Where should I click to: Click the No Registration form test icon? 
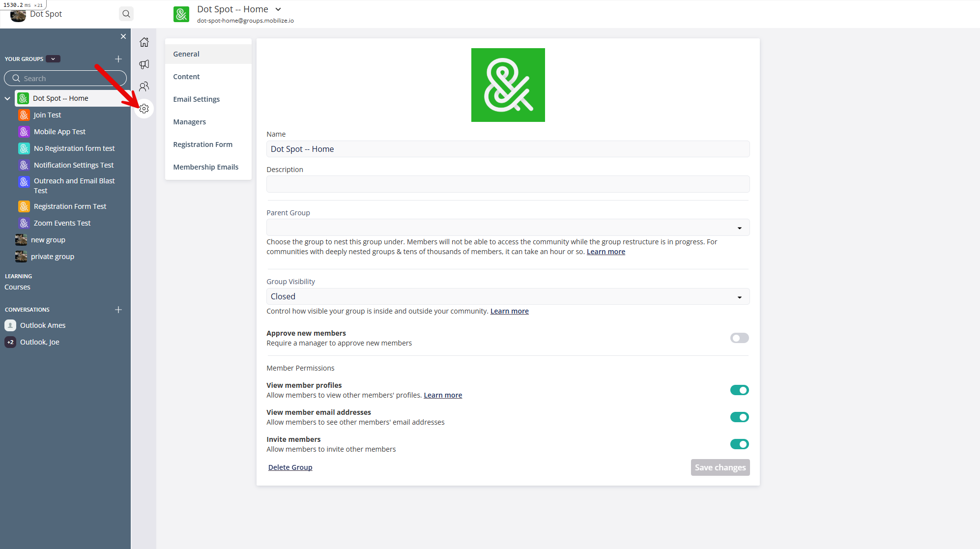(24, 148)
